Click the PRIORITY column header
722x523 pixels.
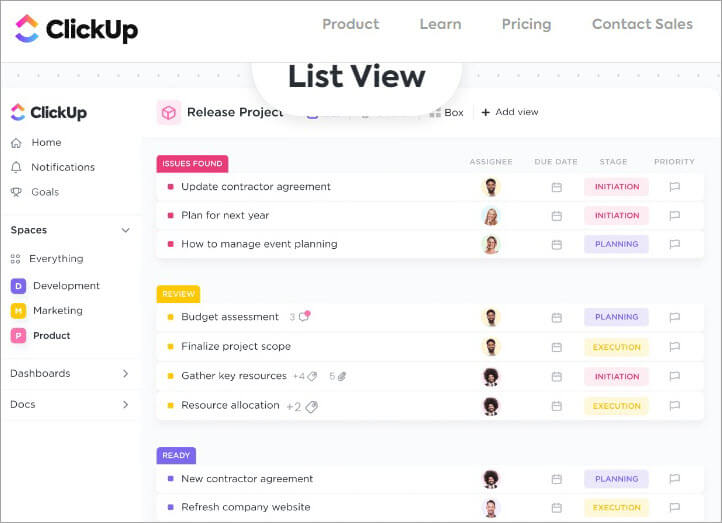point(674,162)
